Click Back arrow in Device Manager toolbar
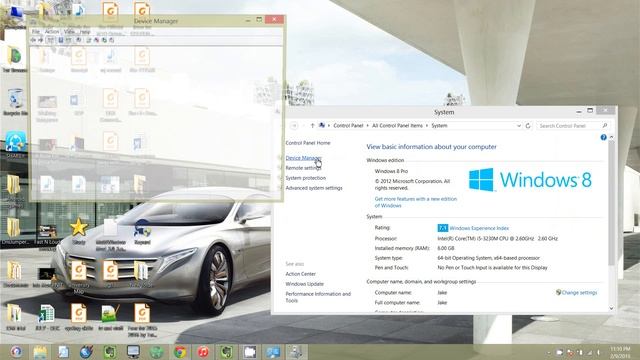This screenshot has height=360, width=640. click(x=33, y=40)
